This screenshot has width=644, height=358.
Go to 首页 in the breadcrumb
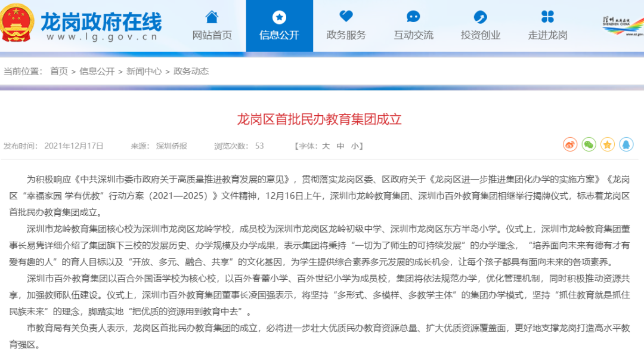58,72
